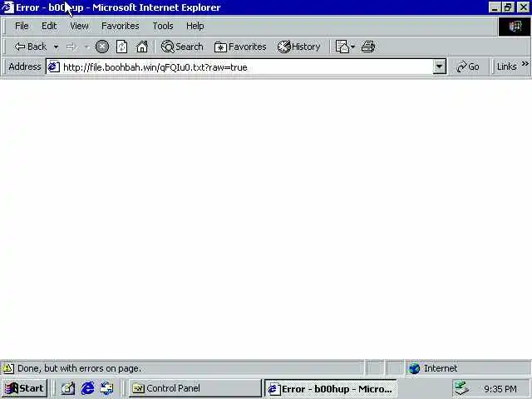Click the 'Internet' zone text in status bar
The width and height of the screenshot is (532, 399).
[441, 368]
